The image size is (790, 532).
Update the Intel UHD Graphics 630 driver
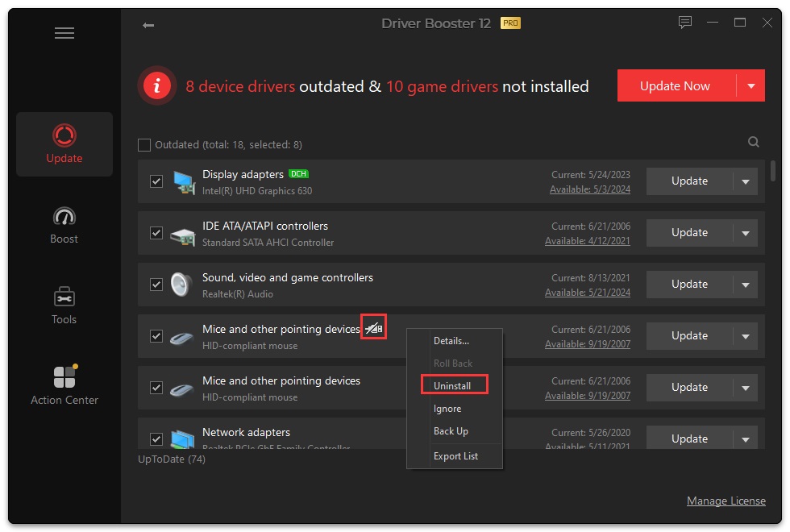(689, 181)
